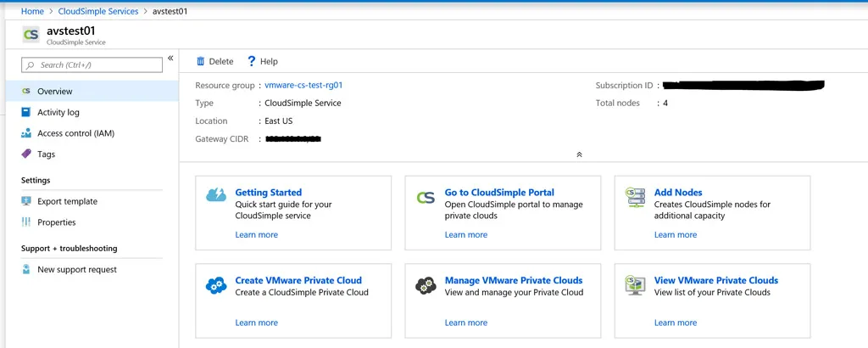Click the Go to CloudSimple Portal CS icon
The height and width of the screenshot is (348, 868).
(x=426, y=197)
